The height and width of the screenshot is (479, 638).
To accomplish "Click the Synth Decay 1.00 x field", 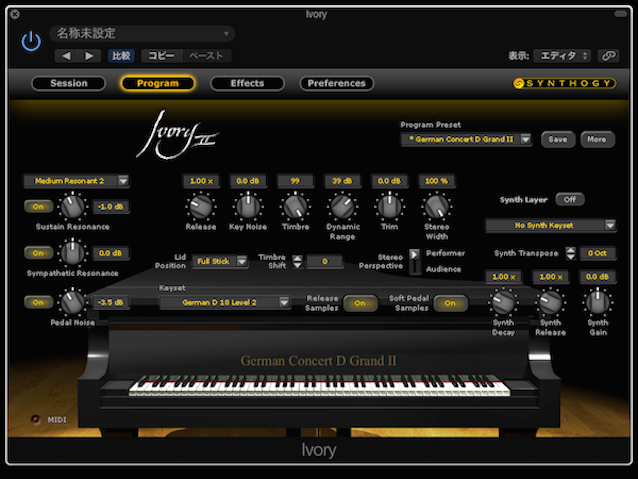I will 504,277.
